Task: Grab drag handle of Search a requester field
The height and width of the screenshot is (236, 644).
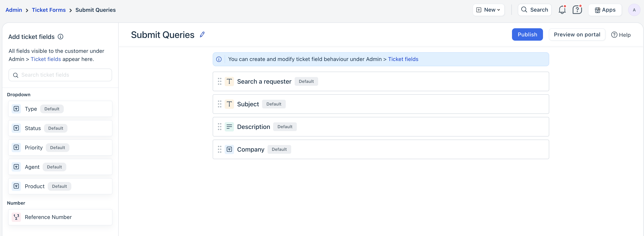Action: point(219,82)
